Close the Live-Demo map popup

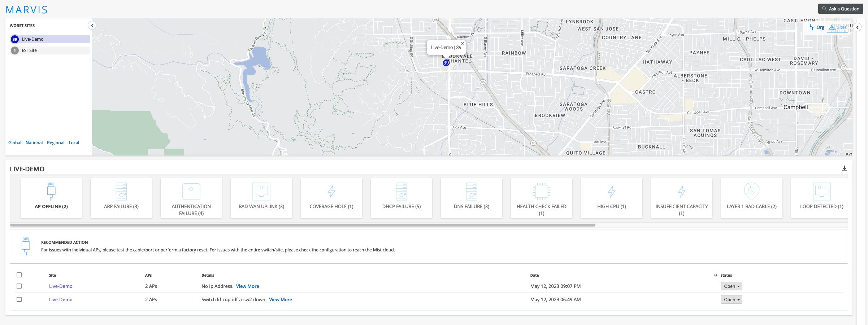pos(463,43)
